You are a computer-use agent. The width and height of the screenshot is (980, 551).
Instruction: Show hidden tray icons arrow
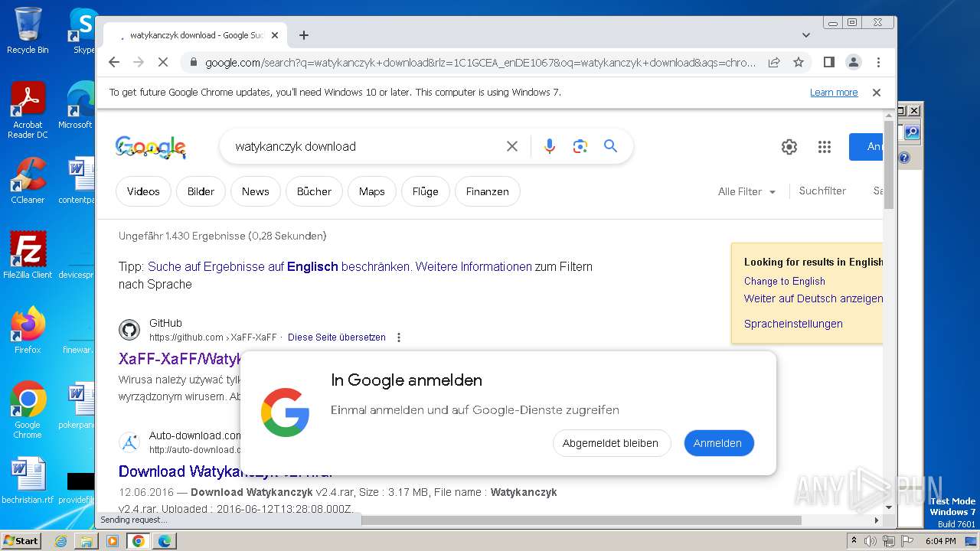tap(854, 541)
